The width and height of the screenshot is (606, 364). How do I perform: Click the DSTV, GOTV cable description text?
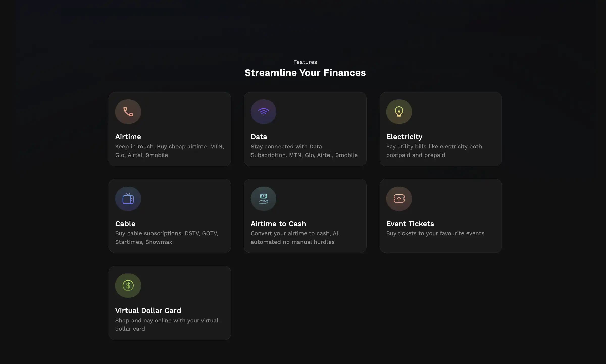pos(167,238)
